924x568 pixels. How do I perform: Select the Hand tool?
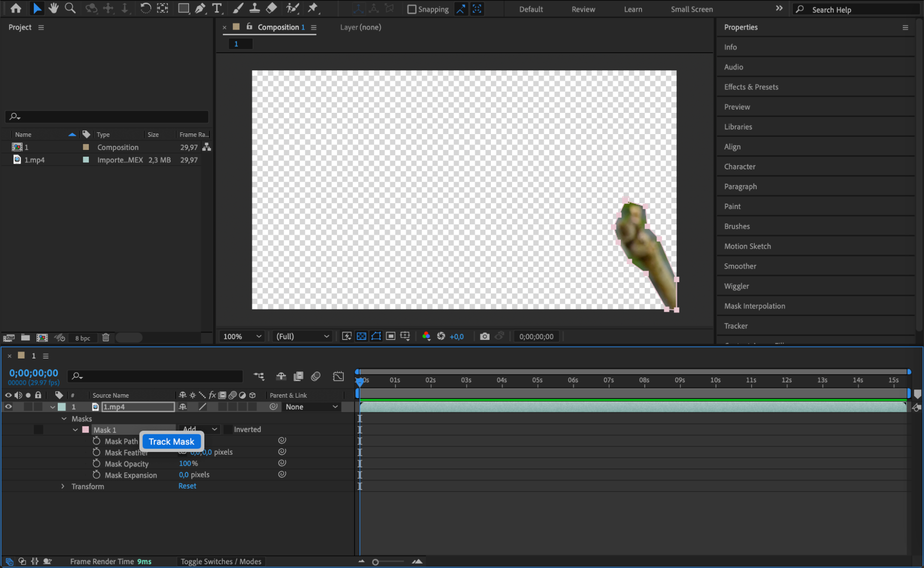(53, 8)
